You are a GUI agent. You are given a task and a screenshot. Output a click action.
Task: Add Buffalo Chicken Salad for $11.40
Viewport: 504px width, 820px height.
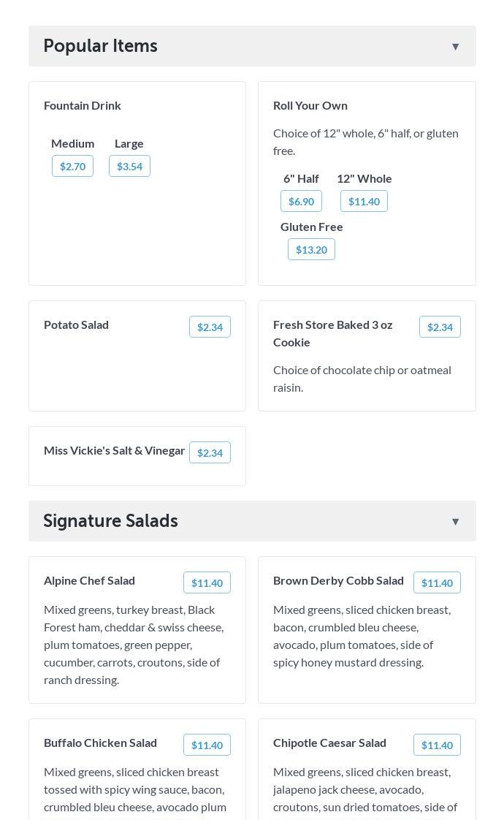tap(207, 745)
